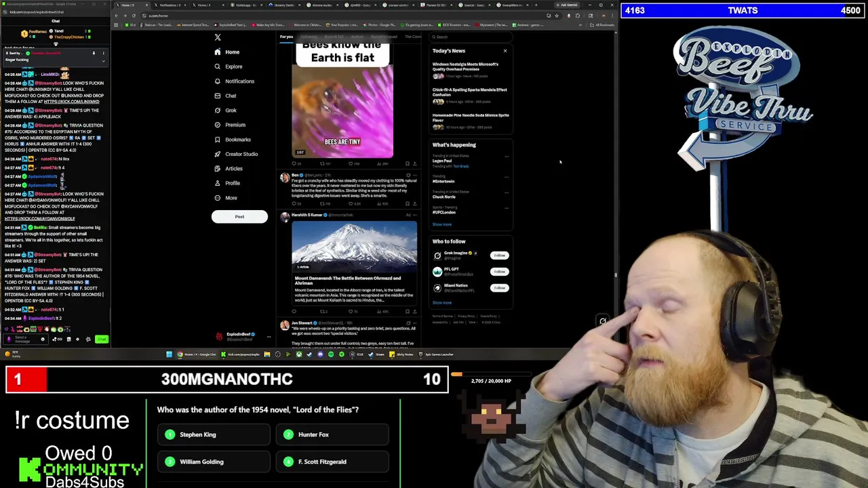
Task: Open more options for Logan Paul trend
Action: click(x=506, y=157)
